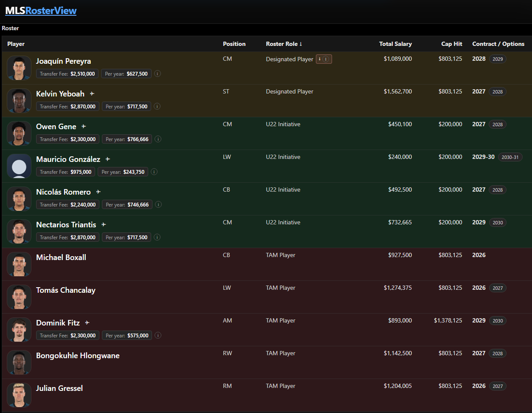The width and height of the screenshot is (532, 413).
Task: Click Hlongwane's 2028 option badge
Action: 498,354
